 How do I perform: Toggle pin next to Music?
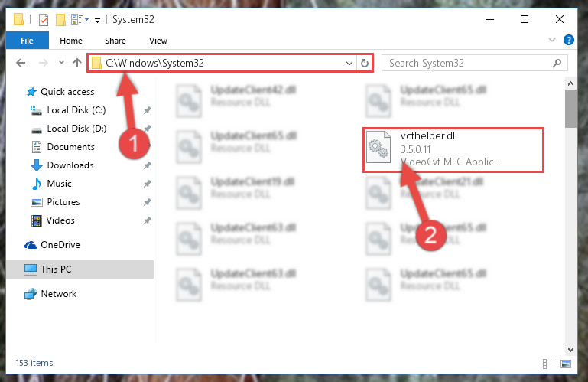[147, 184]
